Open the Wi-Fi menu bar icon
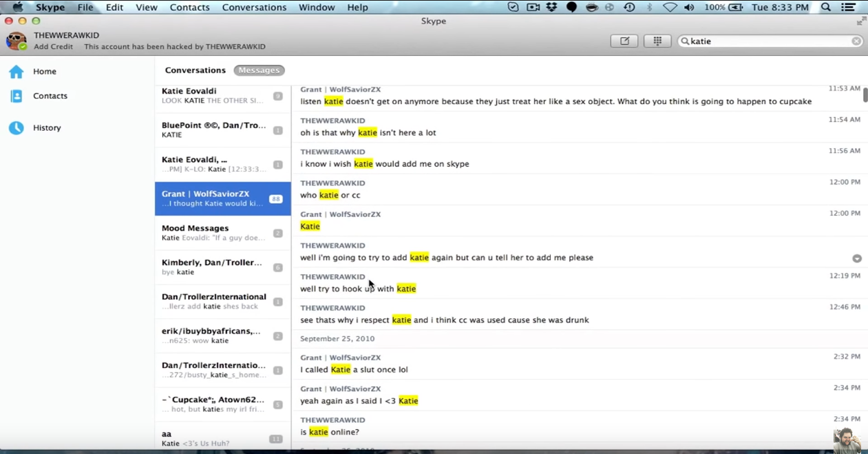This screenshot has height=454, width=868. (670, 7)
